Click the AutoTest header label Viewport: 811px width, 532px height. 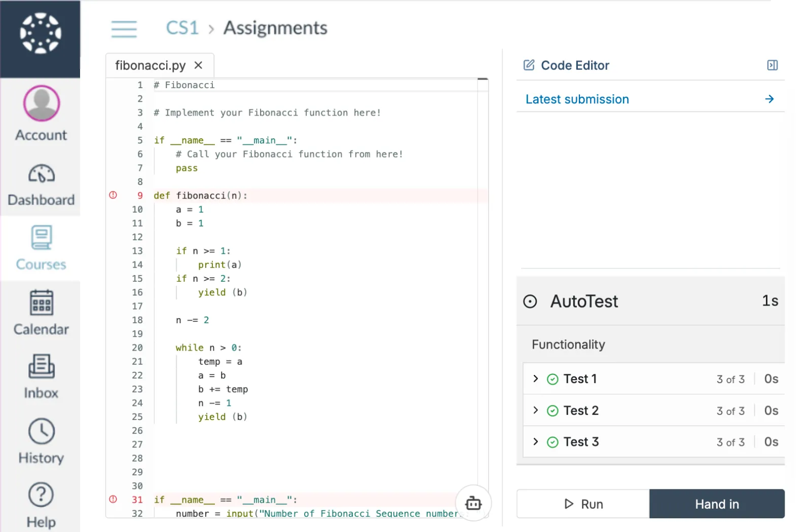[584, 301]
